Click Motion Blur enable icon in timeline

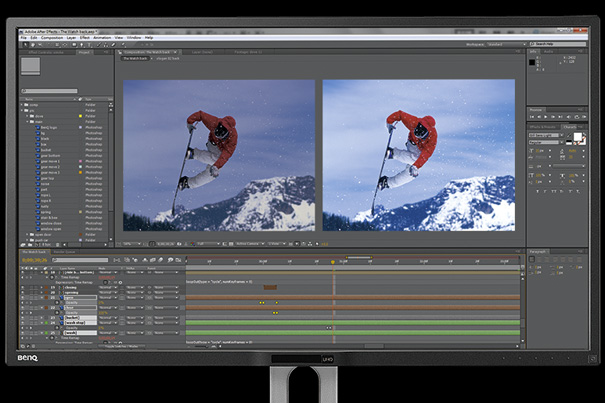(x=161, y=260)
